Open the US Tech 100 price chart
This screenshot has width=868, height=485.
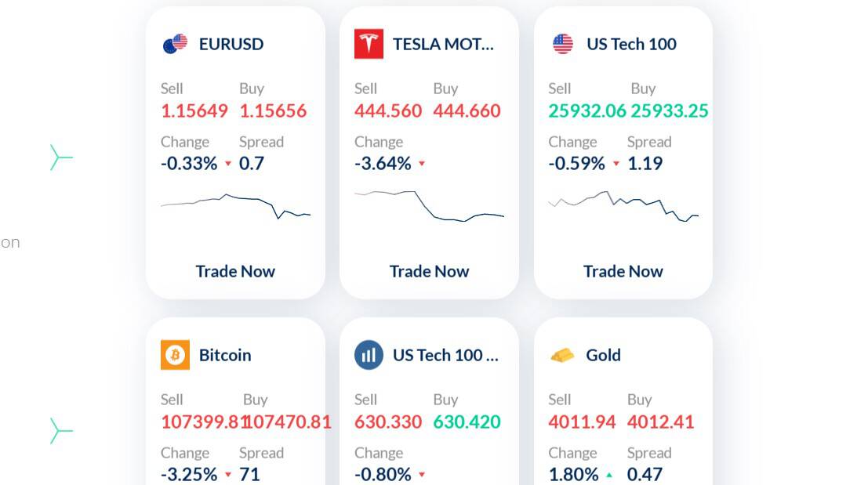[x=623, y=206]
